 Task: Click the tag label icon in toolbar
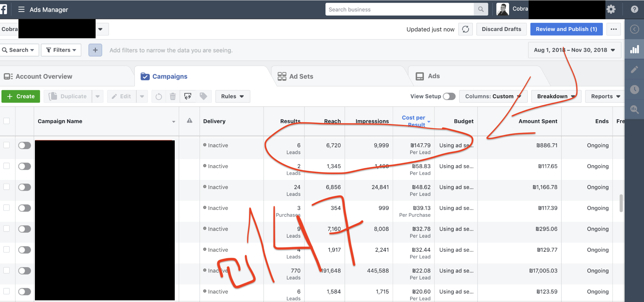[x=203, y=96]
